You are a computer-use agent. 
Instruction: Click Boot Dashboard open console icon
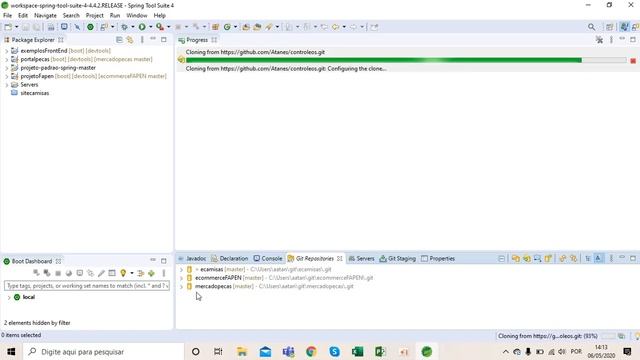pyautogui.click(x=80, y=273)
